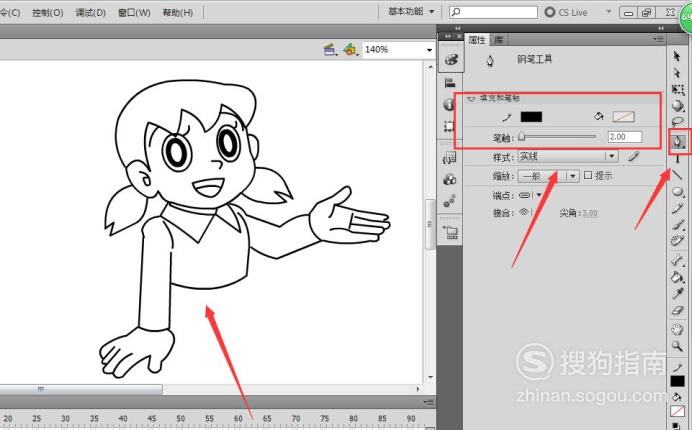Select the Text tool
692x430 pixels.
pyautogui.click(x=677, y=159)
